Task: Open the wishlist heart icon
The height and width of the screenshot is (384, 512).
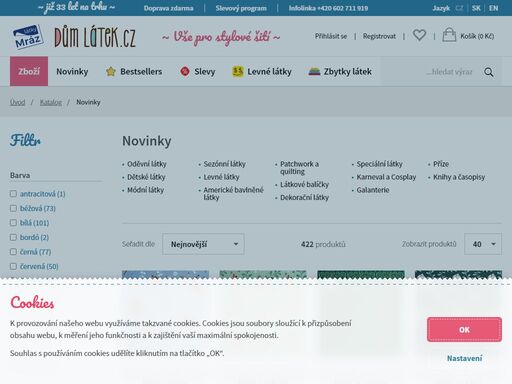Action: [x=419, y=35]
